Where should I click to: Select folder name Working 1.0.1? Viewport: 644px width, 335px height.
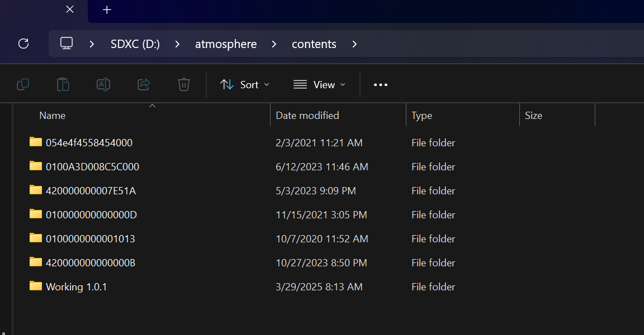(x=77, y=287)
